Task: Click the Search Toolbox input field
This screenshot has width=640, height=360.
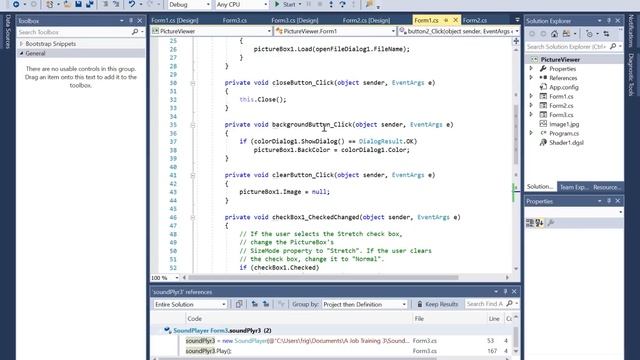Action: point(74,32)
